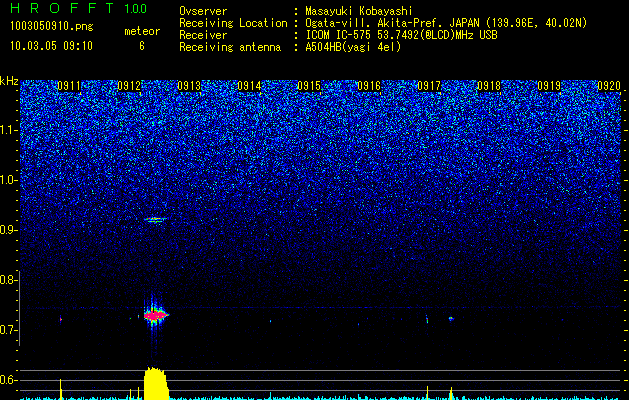Click the faint echo near 0.92 kHz
The height and width of the screenshot is (400, 629).
[x=155, y=219]
